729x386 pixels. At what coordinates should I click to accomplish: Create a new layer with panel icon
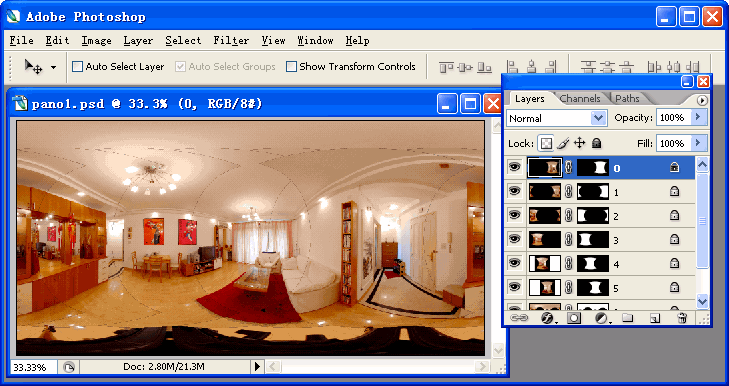(x=655, y=318)
